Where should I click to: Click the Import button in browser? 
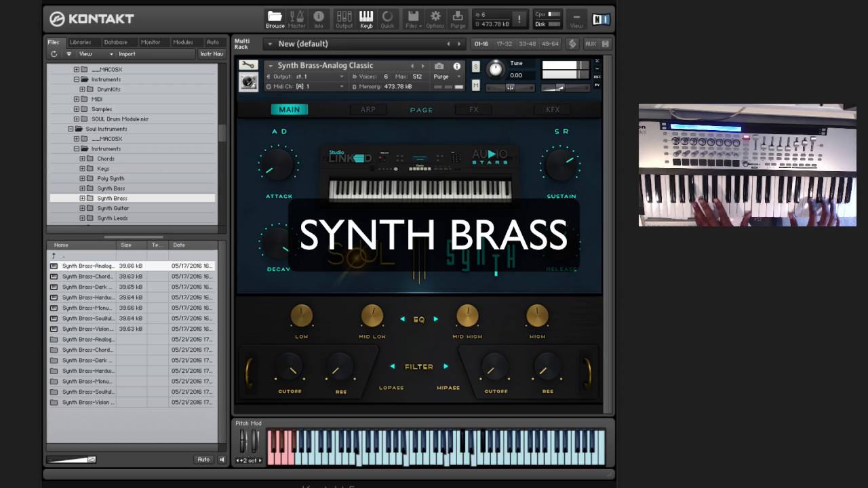click(127, 54)
